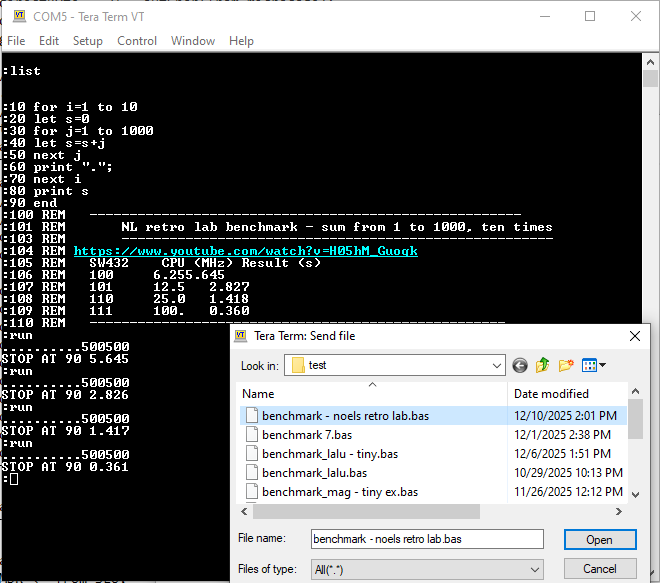The image size is (660, 583).
Task: Open the View Menu icon dropdown
Action: (x=594, y=366)
